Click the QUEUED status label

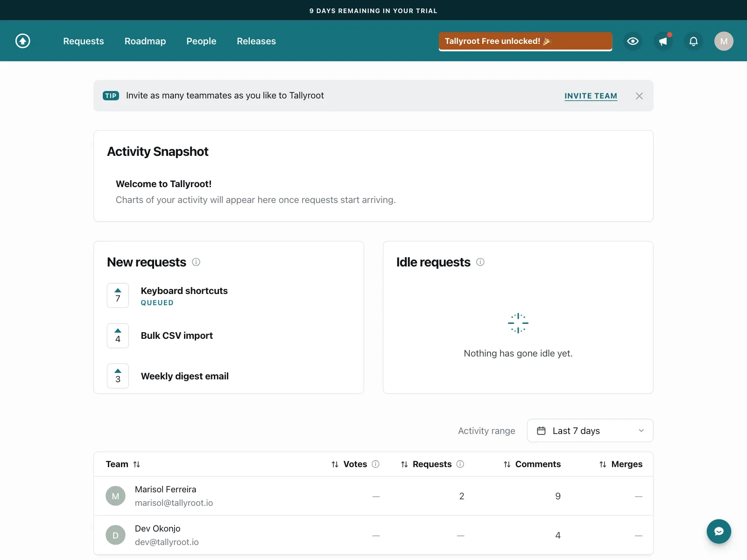157,303
